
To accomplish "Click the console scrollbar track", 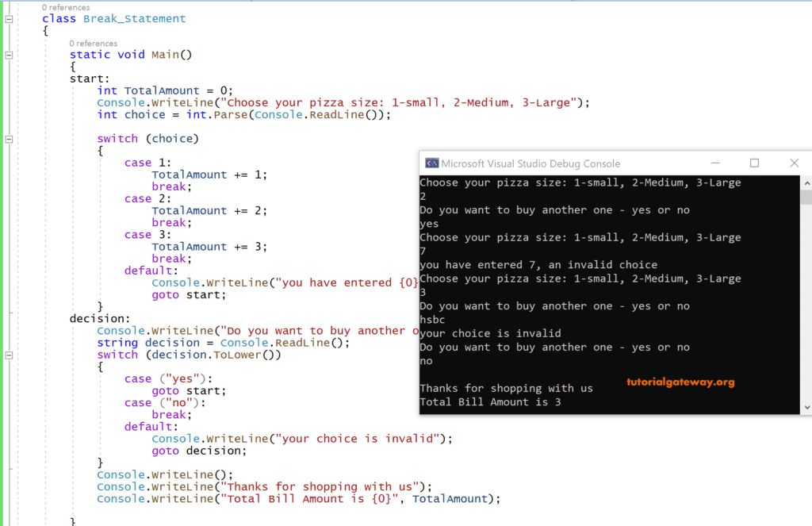I will pos(807,317).
